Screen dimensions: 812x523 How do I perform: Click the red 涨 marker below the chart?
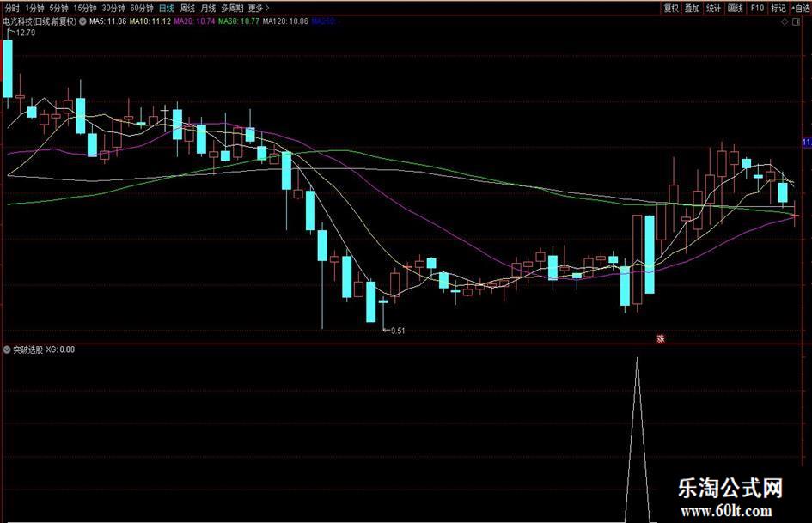(x=660, y=339)
